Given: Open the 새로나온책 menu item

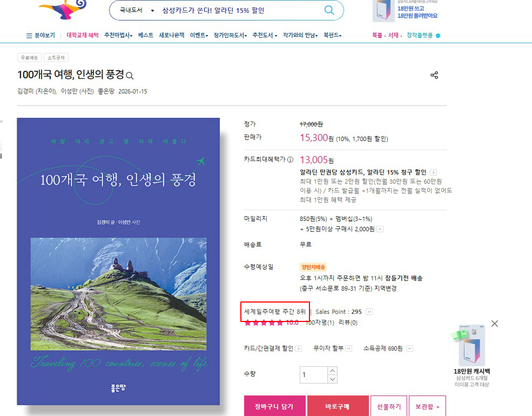Looking at the screenshot, I should pyautogui.click(x=172, y=35).
